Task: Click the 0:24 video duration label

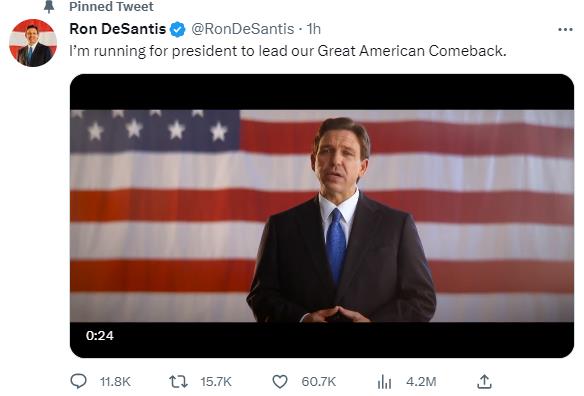Action: click(x=99, y=336)
